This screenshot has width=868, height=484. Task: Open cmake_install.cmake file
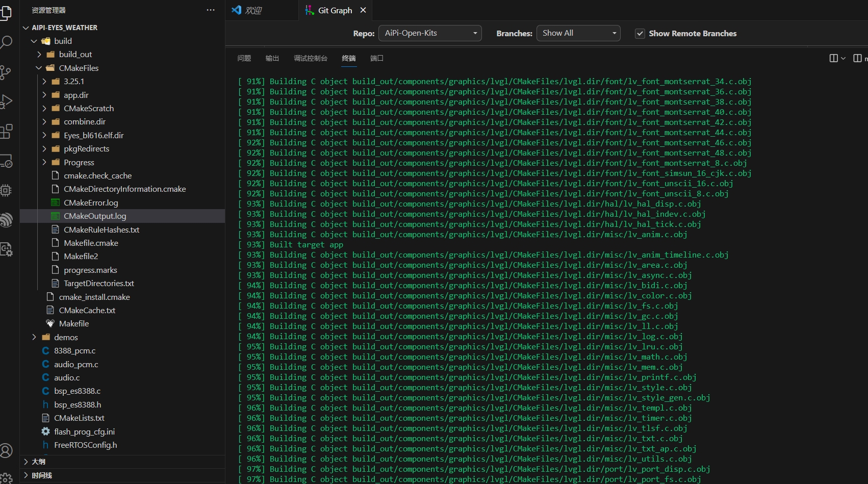[122, 297]
